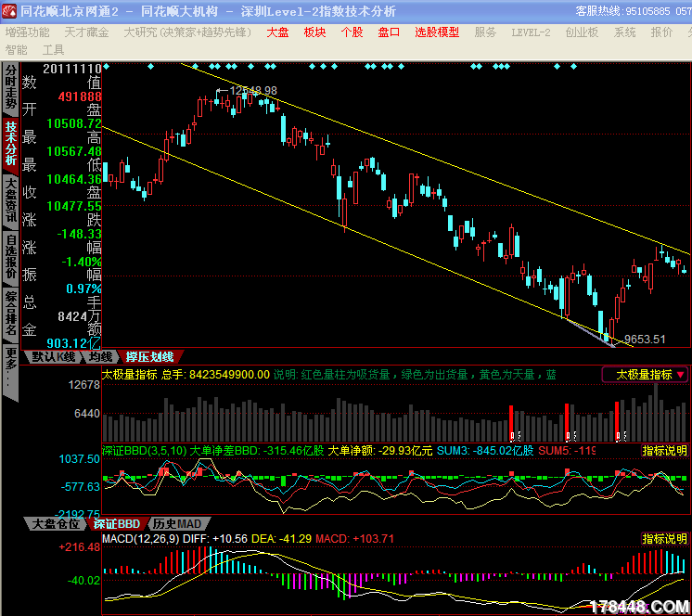Open the 大研究(决策家+趋势先锋) menu

point(187,32)
